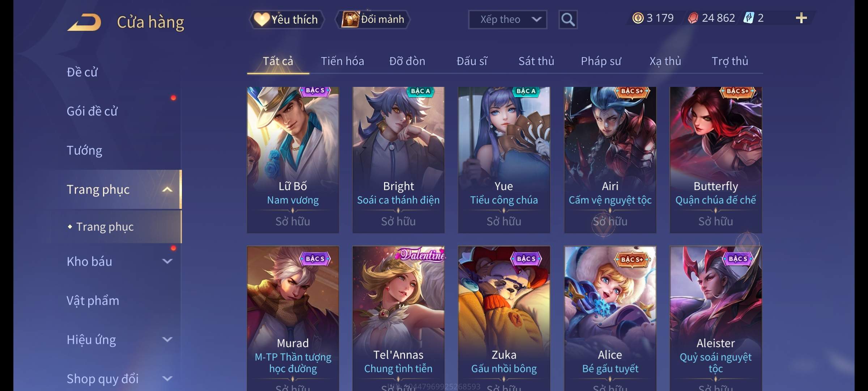Collapse the Trang phục menu chevron
This screenshot has height=391, width=868.
167,189
